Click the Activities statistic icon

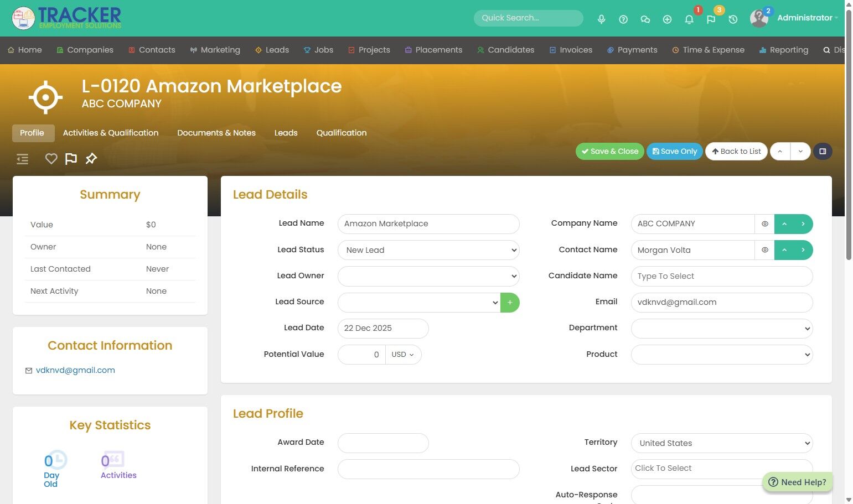coord(113,460)
